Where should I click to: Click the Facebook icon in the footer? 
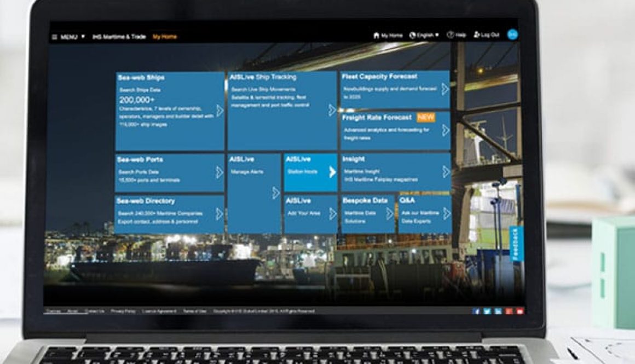click(x=476, y=311)
